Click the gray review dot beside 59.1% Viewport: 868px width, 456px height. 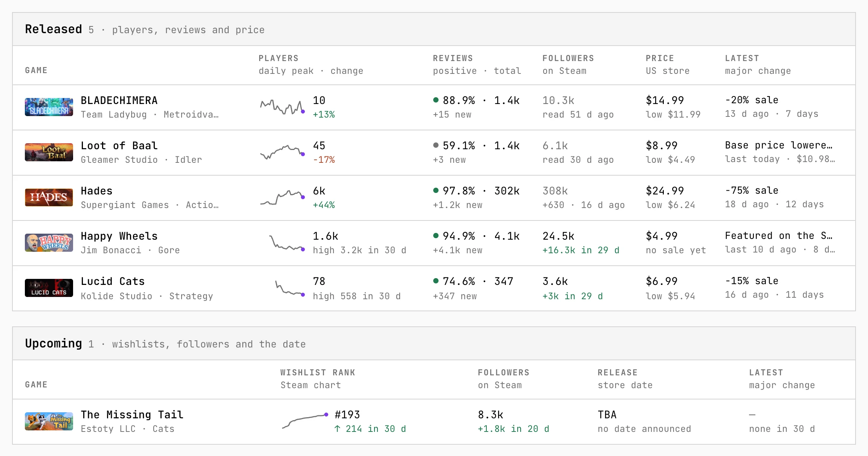point(436,145)
